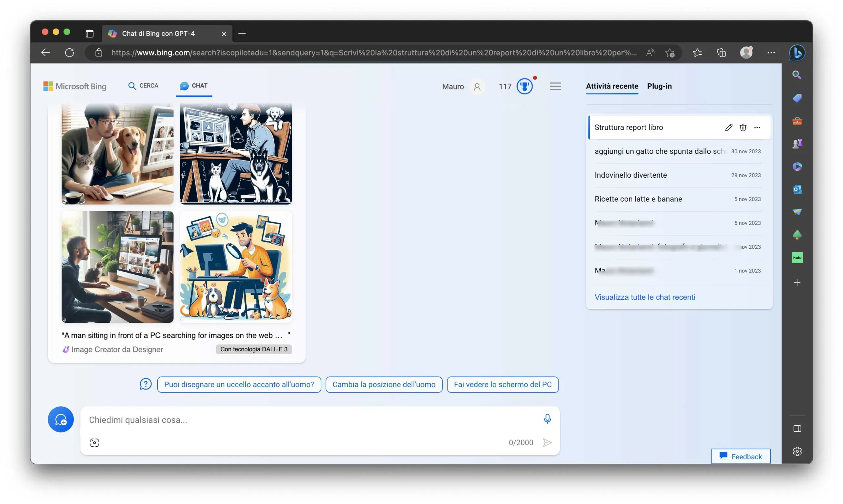
Task: Open the Plug-in tab
Action: pos(659,86)
